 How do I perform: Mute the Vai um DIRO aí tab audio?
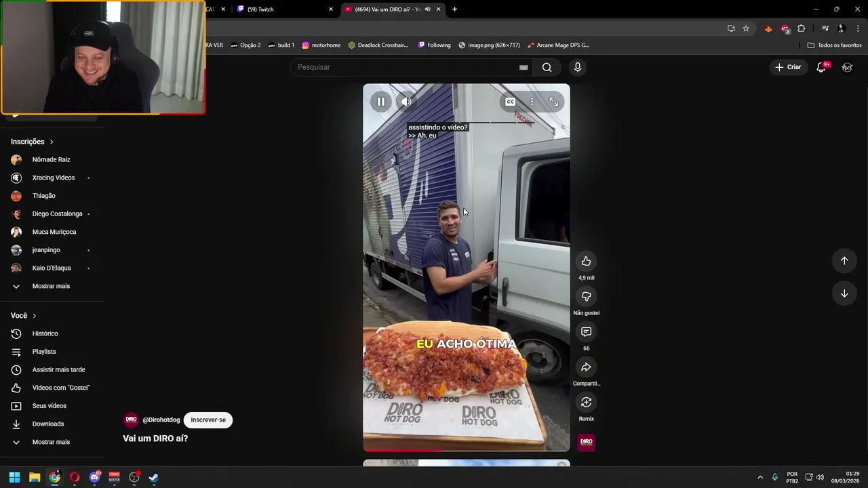click(x=427, y=9)
